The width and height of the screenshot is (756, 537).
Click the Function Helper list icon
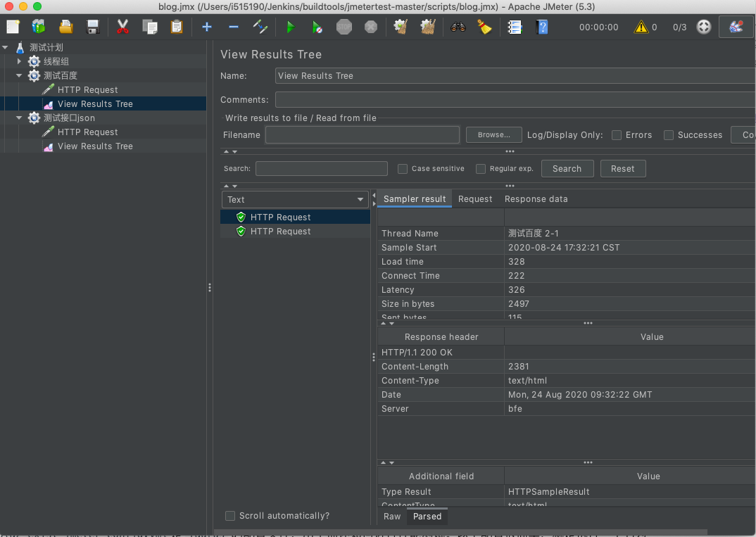coord(515,27)
